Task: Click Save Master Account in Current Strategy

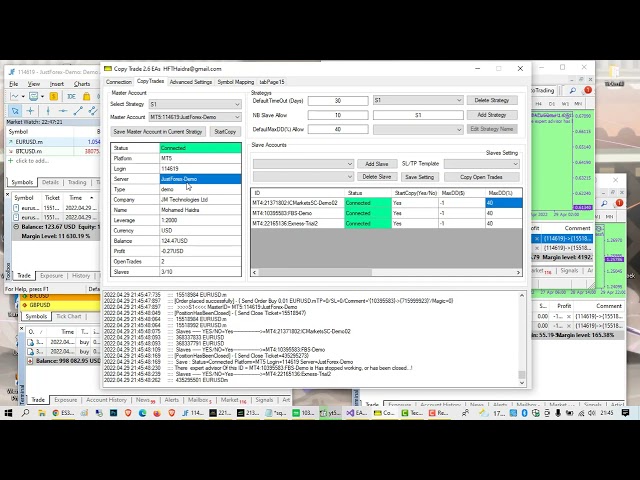Action: [158, 131]
